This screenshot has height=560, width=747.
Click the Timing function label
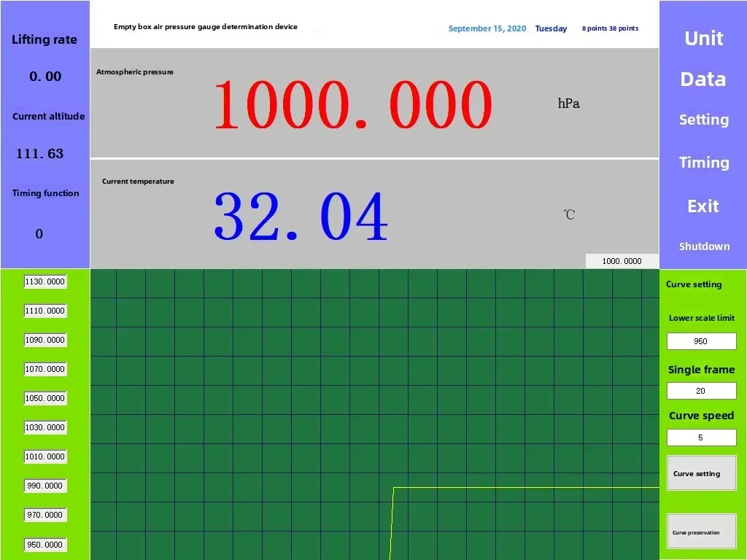click(x=46, y=192)
